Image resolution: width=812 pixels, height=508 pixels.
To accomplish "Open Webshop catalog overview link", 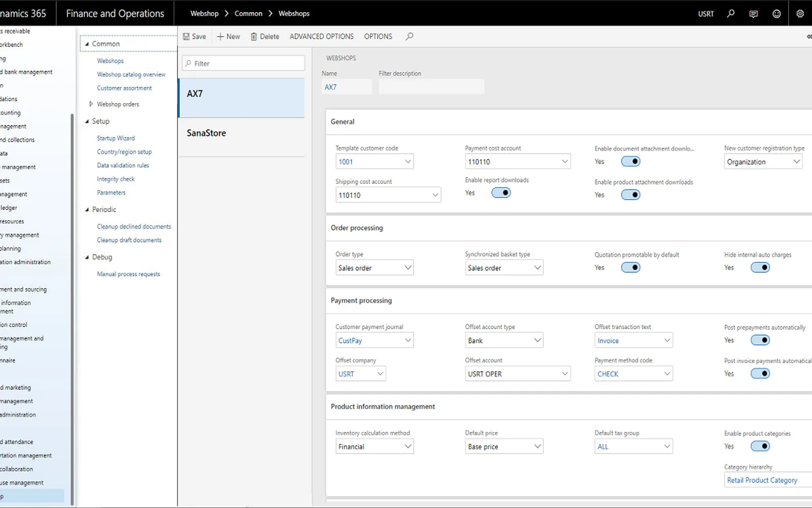I will (x=131, y=75).
